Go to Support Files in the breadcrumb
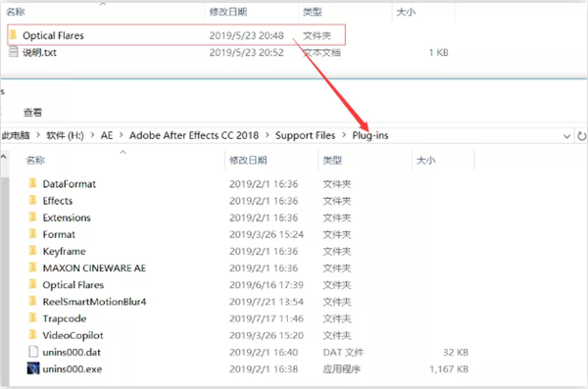 tap(305, 135)
